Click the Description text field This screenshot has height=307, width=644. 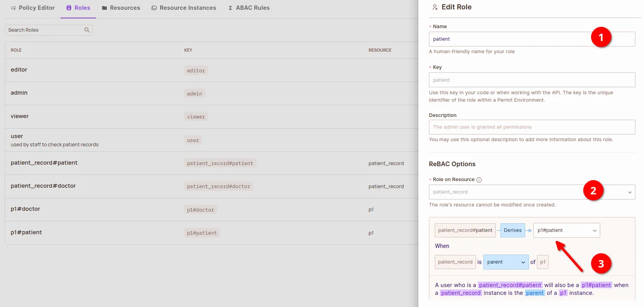(x=532, y=127)
